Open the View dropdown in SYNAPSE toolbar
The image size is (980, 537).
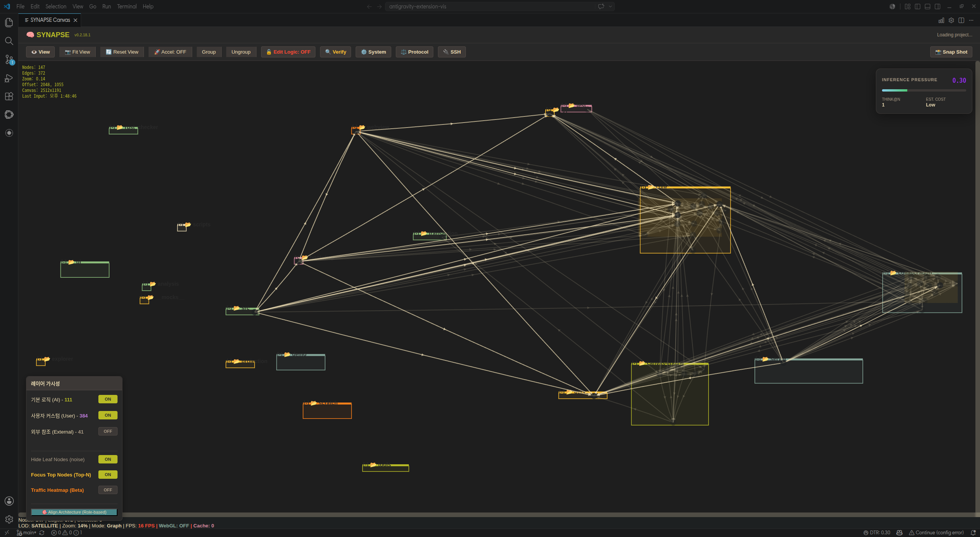click(41, 52)
